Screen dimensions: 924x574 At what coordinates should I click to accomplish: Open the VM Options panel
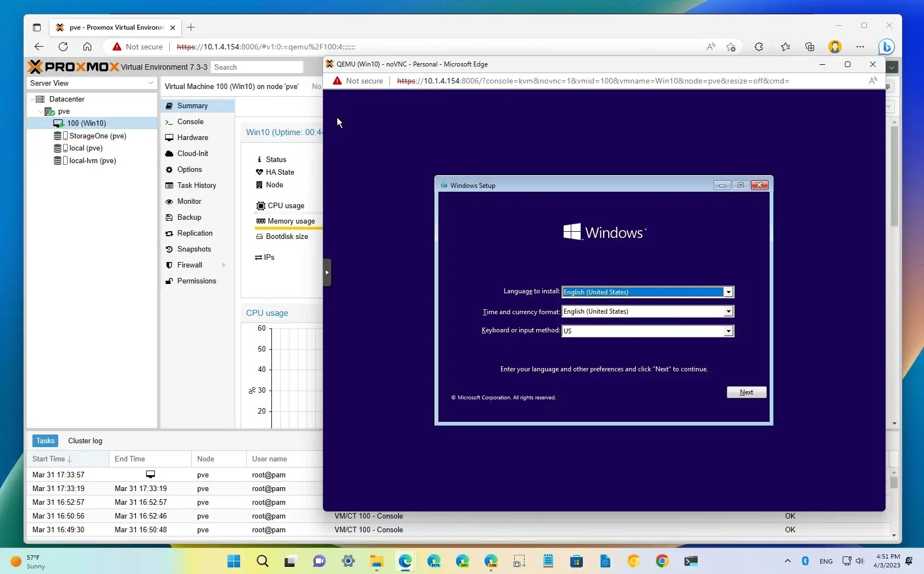coord(190,169)
